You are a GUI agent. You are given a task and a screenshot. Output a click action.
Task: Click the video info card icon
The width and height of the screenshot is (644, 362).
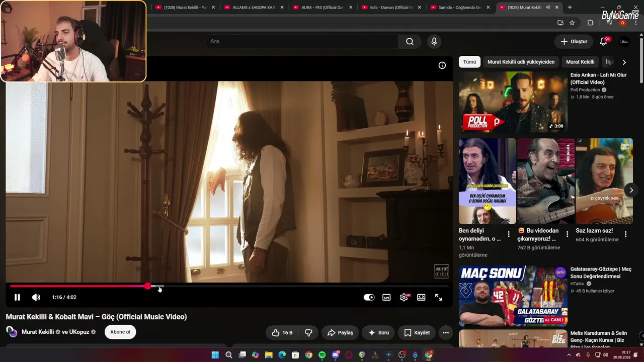442,65
